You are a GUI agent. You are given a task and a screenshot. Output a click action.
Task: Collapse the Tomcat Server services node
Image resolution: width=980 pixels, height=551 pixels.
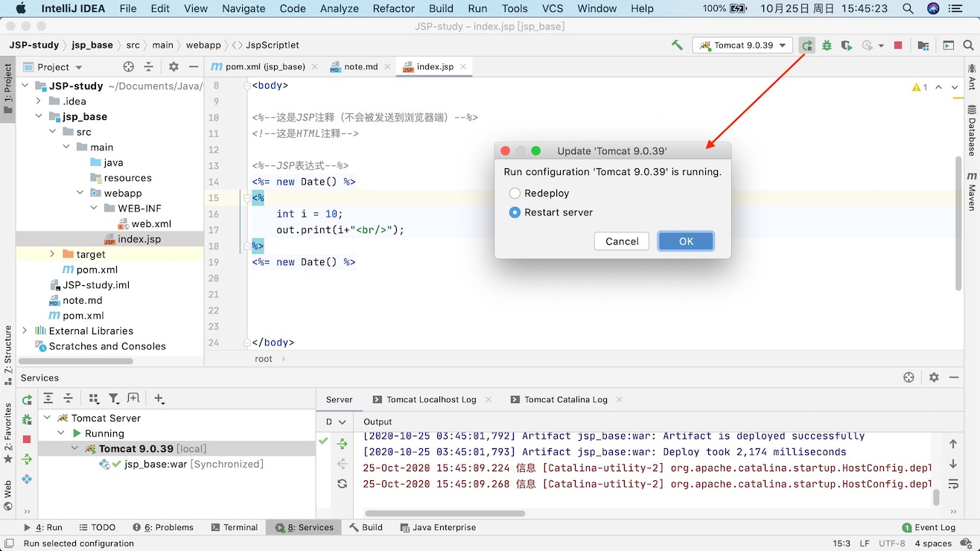(48, 418)
